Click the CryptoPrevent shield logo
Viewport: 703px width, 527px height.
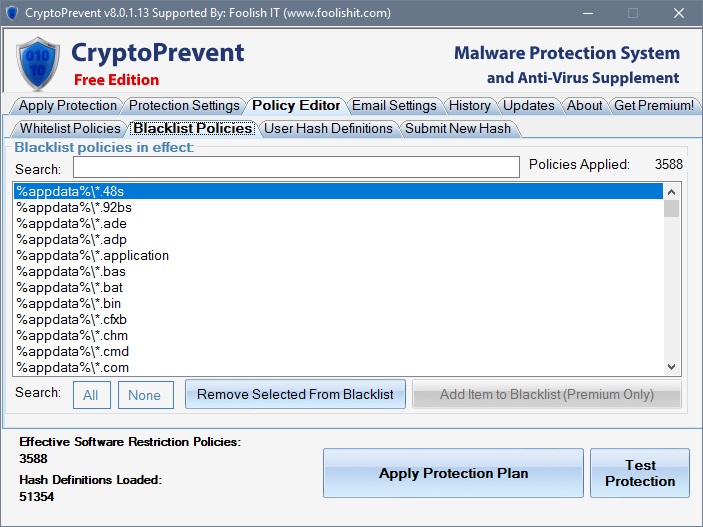38,64
